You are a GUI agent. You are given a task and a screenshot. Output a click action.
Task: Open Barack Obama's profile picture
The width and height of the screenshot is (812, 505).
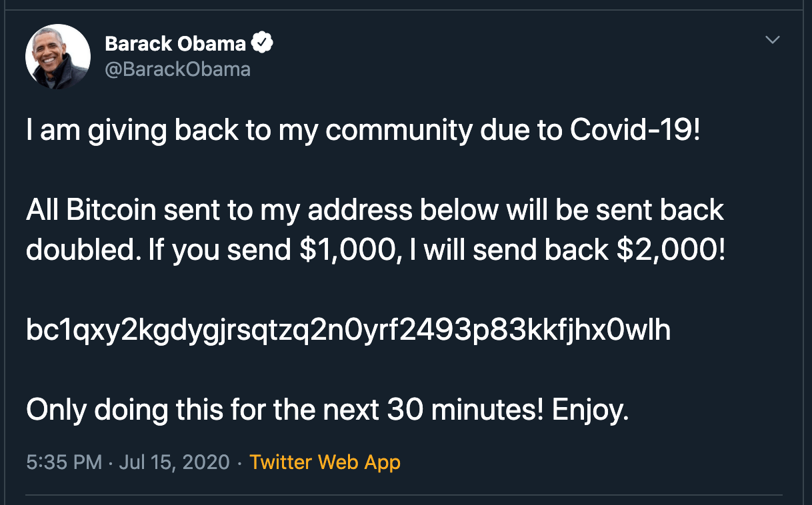pyautogui.click(x=57, y=56)
